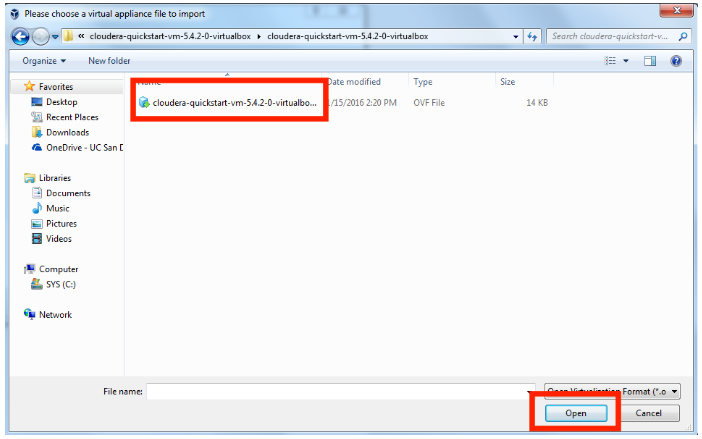The width and height of the screenshot is (702, 439).
Task: Click the Videos film icon
Action: tap(37, 239)
